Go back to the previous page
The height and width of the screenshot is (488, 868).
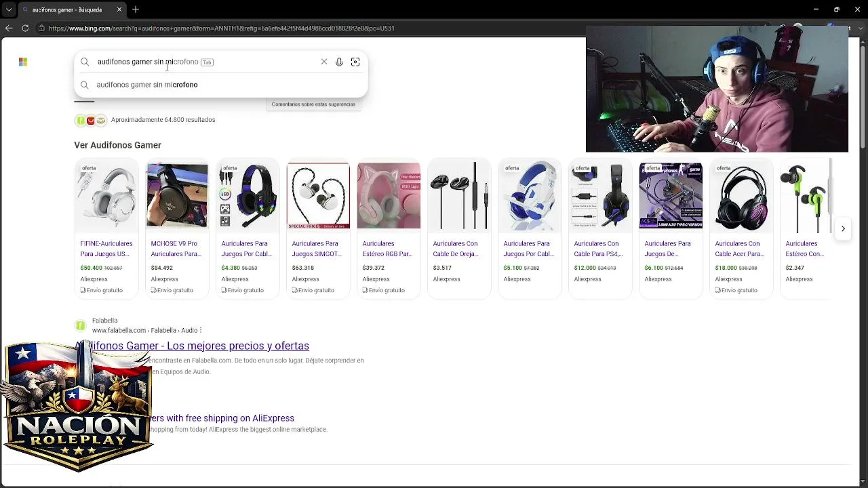9,28
